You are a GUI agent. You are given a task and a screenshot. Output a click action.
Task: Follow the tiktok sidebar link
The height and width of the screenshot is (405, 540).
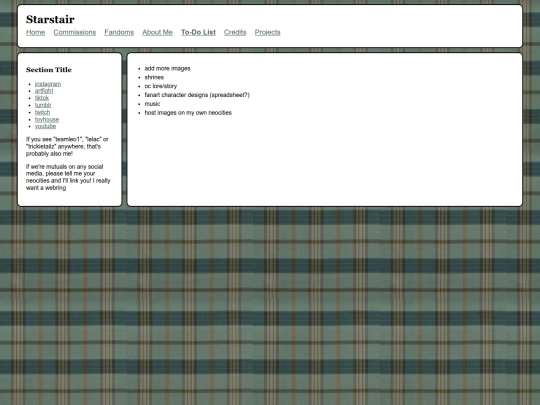point(42,98)
